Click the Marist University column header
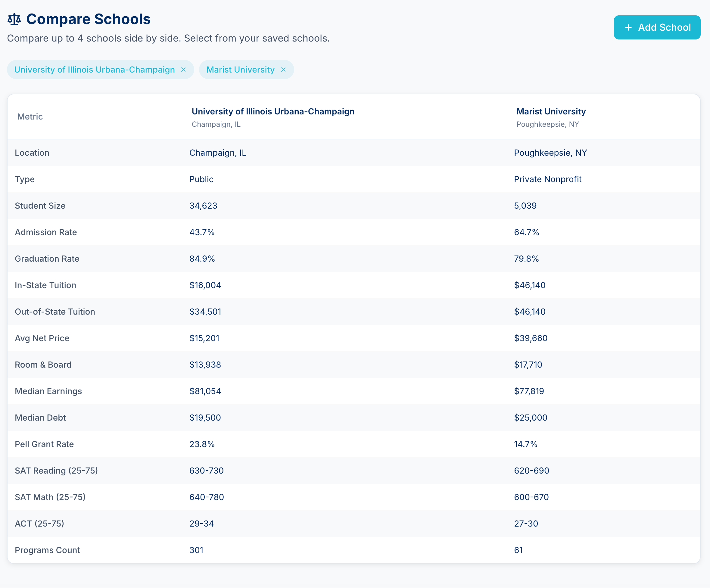 (551, 111)
